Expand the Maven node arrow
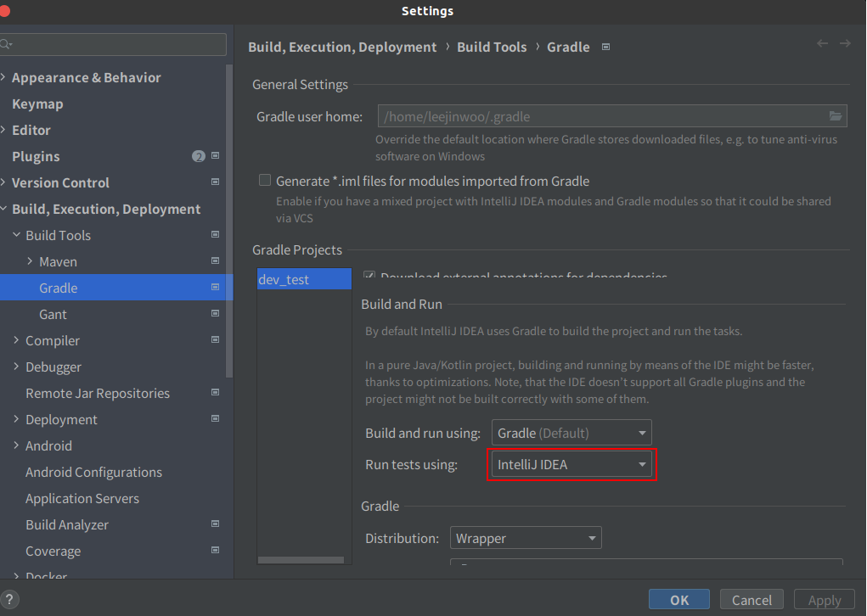The width and height of the screenshot is (867, 616). click(30, 260)
